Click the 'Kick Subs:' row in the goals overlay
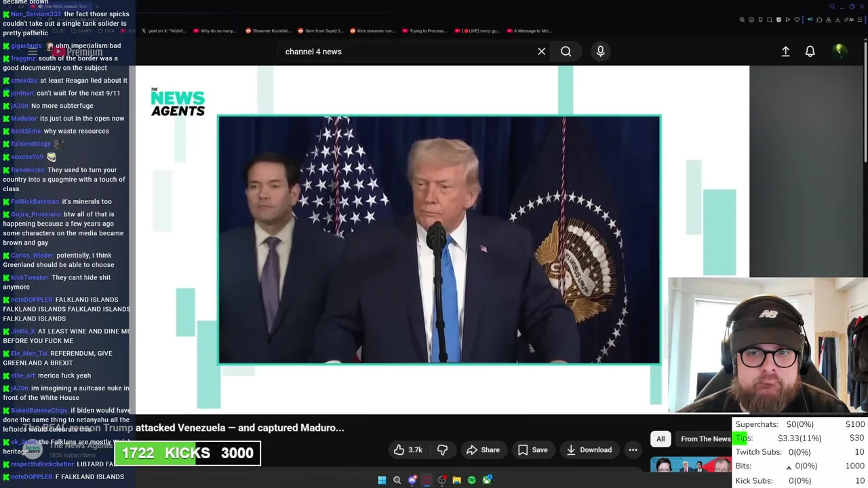This screenshot has width=868, height=488. (800, 481)
